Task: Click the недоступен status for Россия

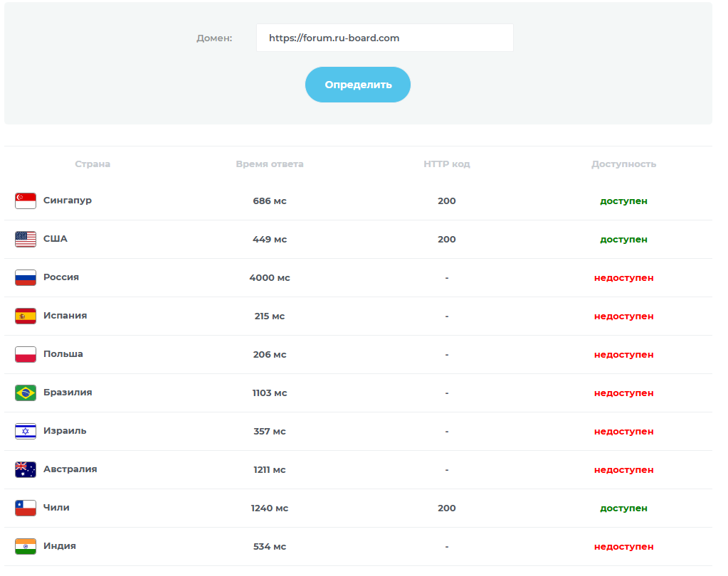Action: pyautogui.click(x=623, y=278)
